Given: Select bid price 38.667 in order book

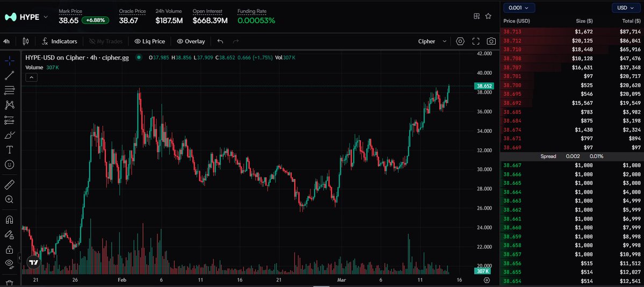Looking at the screenshot, I should pyautogui.click(x=512, y=166).
